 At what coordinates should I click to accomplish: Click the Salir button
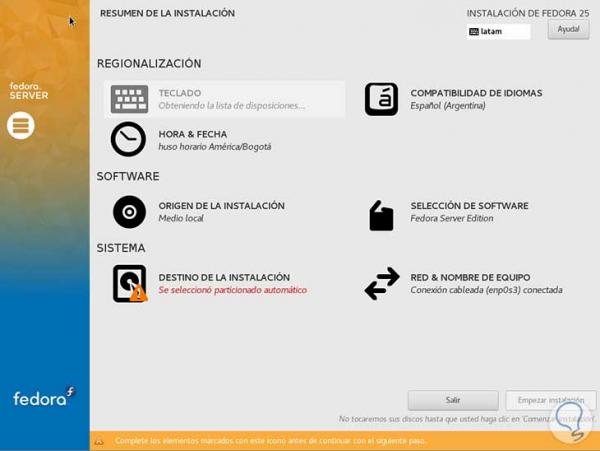pos(453,400)
